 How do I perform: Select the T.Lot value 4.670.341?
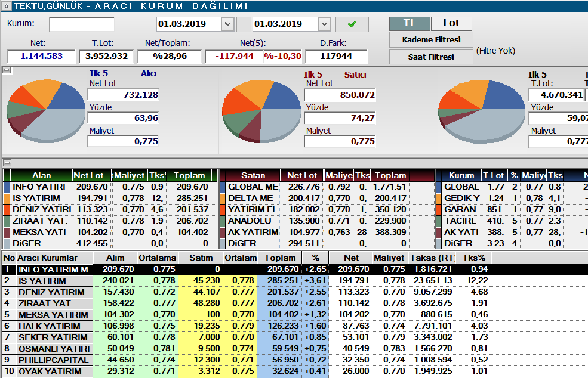(556, 95)
